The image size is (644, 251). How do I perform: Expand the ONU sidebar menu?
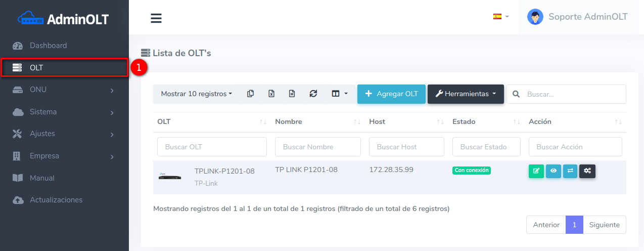(64, 90)
